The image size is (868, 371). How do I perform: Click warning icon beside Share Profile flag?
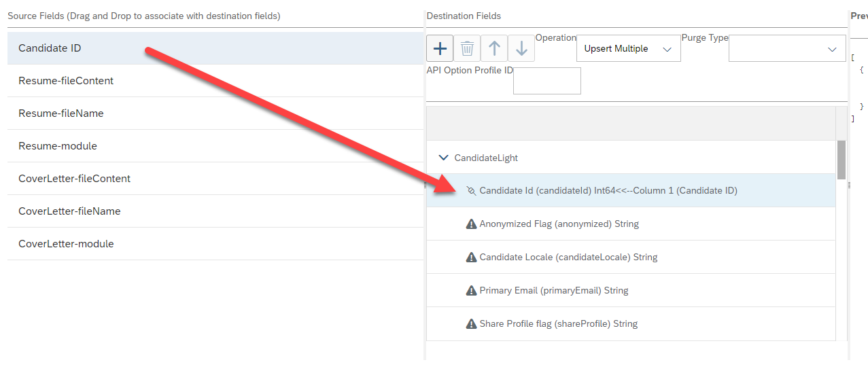tap(471, 323)
